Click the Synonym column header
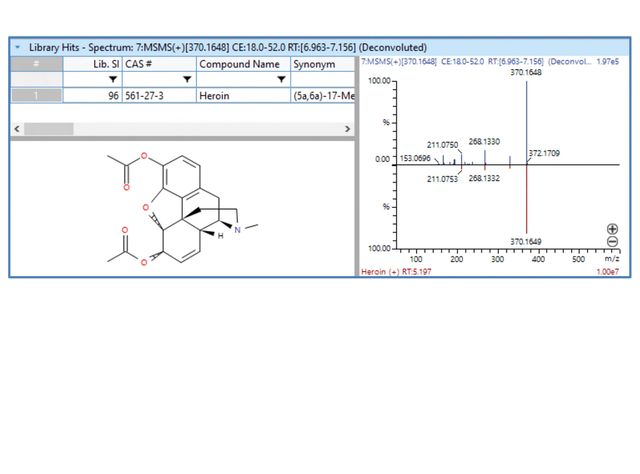 (x=323, y=64)
